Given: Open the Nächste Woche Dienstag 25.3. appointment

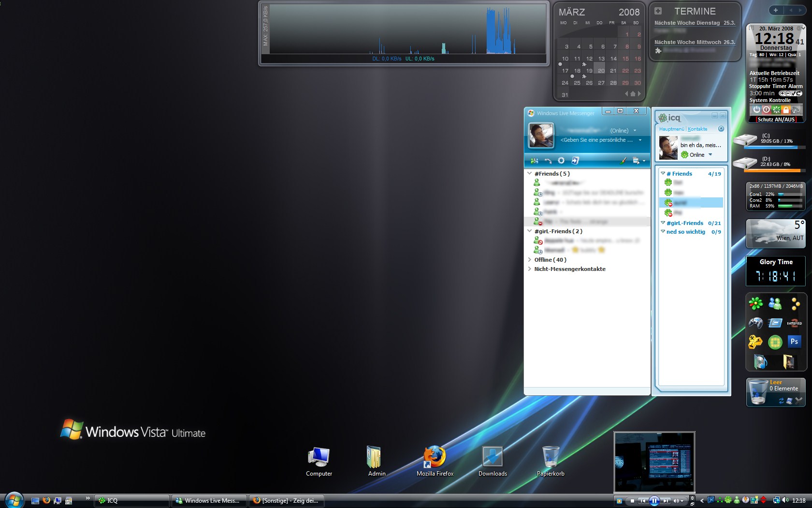Looking at the screenshot, I should [x=695, y=23].
